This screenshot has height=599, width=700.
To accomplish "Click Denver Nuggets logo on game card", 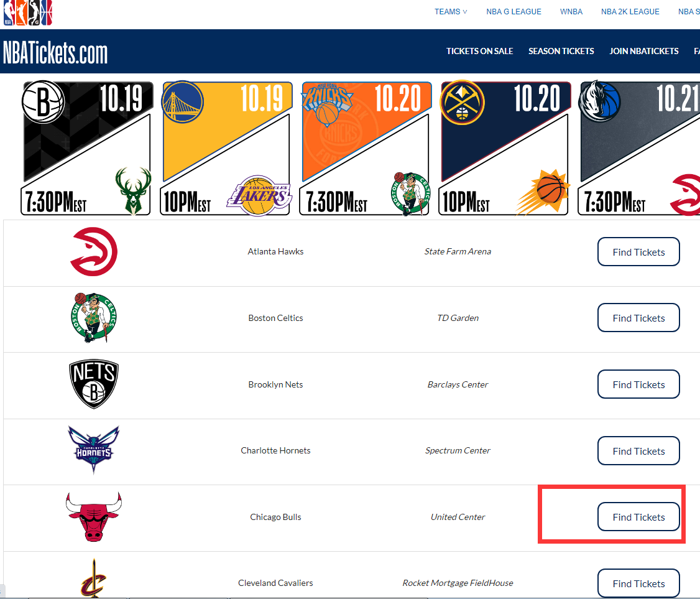I will [462, 102].
